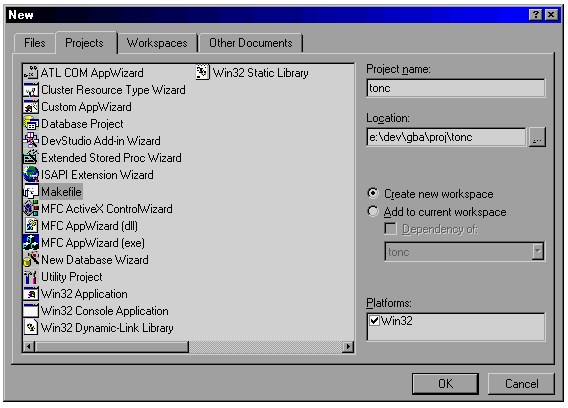The height and width of the screenshot is (408, 568).
Task: Select the MFC ActiveX ControlWizard icon
Action: [31, 209]
